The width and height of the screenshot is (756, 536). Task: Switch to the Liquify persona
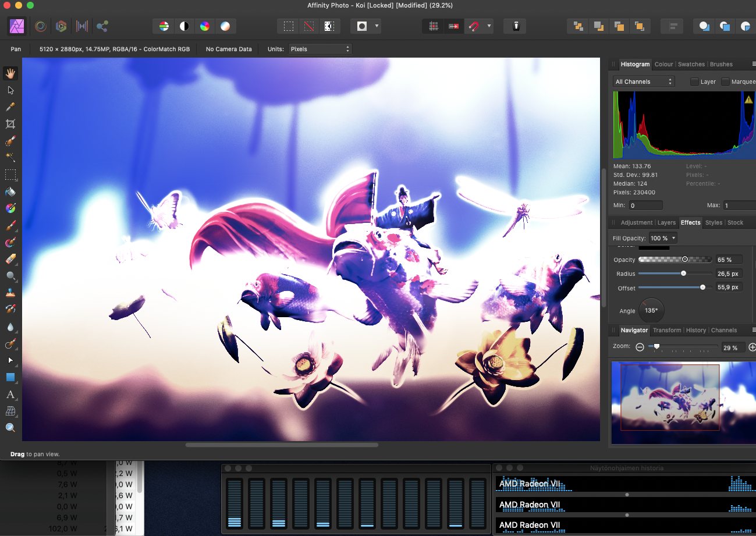[40, 26]
